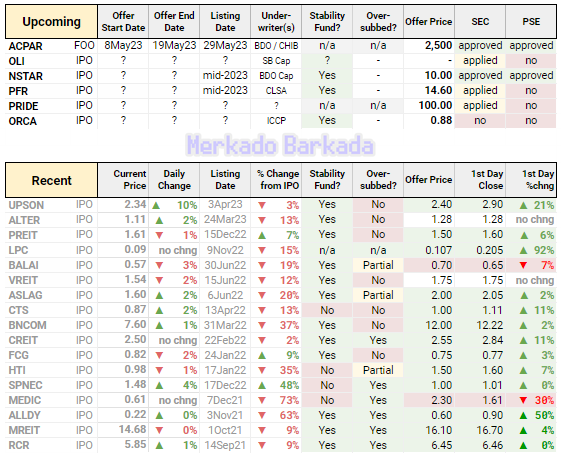
Task: Click the % Change from IPO header
Action: tap(276, 180)
